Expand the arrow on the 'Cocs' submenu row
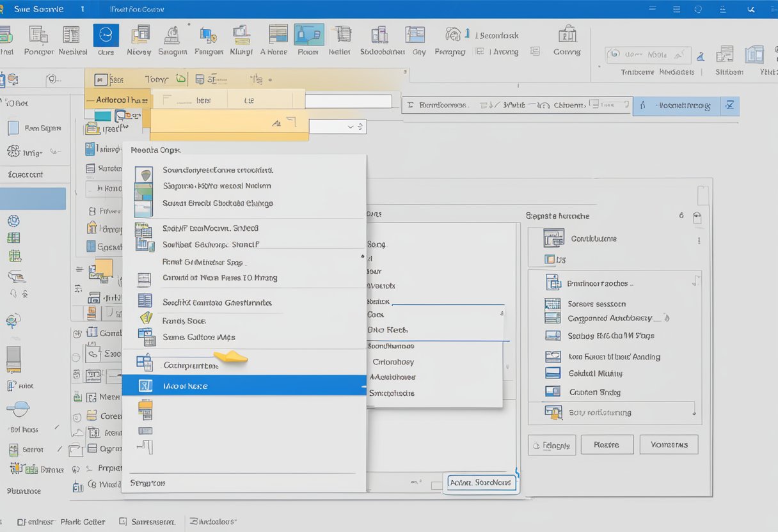The image size is (778, 532). tap(502, 313)
